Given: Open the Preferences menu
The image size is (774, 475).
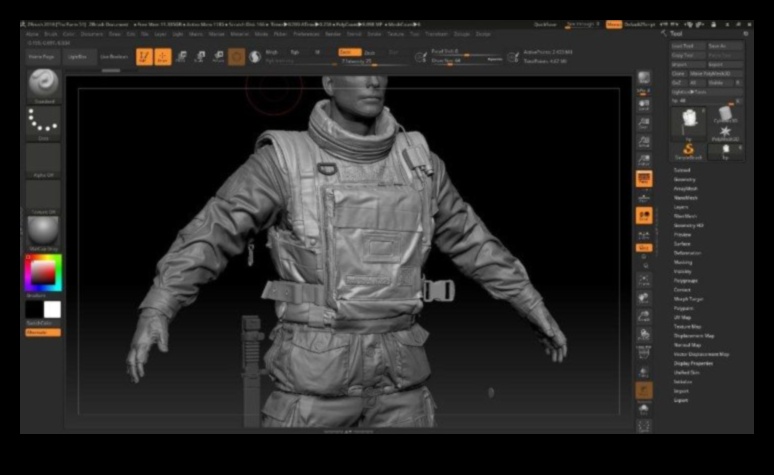Looking at the screenshot, I should click(307, 33).
